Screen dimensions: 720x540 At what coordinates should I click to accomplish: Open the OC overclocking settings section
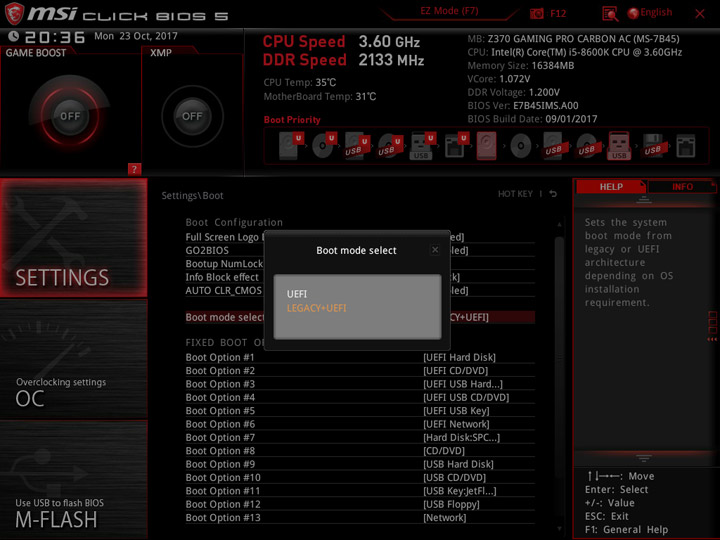click(73, 360)
